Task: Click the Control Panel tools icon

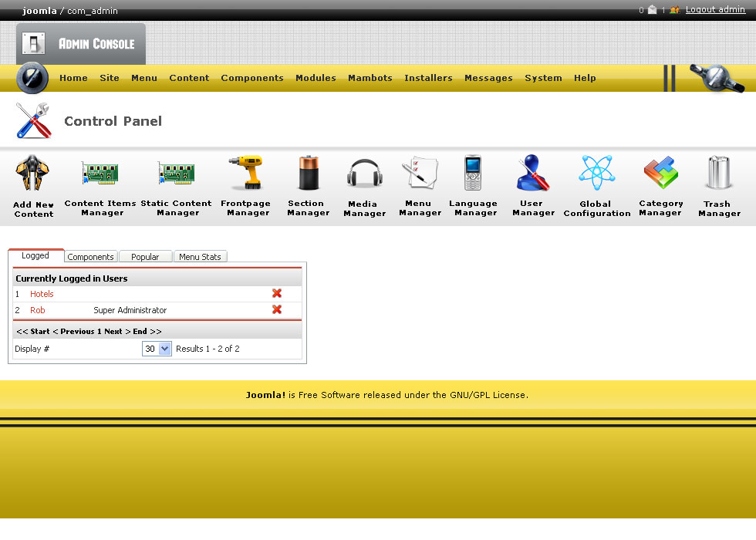Action: pos(33,120)
